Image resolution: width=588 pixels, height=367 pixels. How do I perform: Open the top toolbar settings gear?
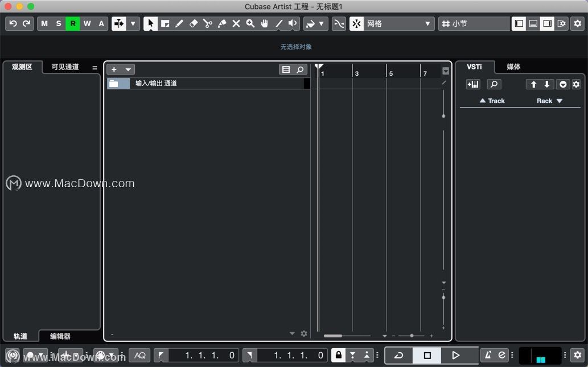[x=578, y=24]
